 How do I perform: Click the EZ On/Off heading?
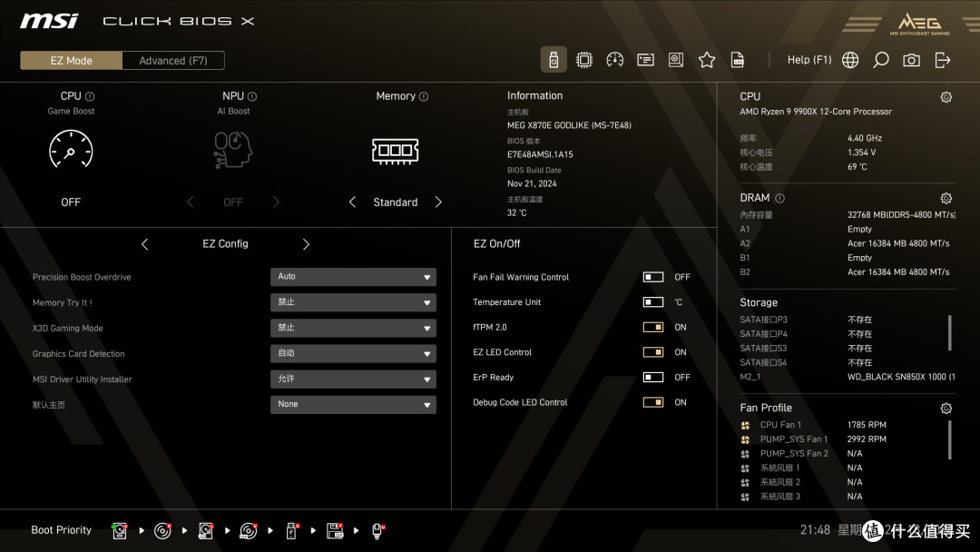click(x=497, y=244)
